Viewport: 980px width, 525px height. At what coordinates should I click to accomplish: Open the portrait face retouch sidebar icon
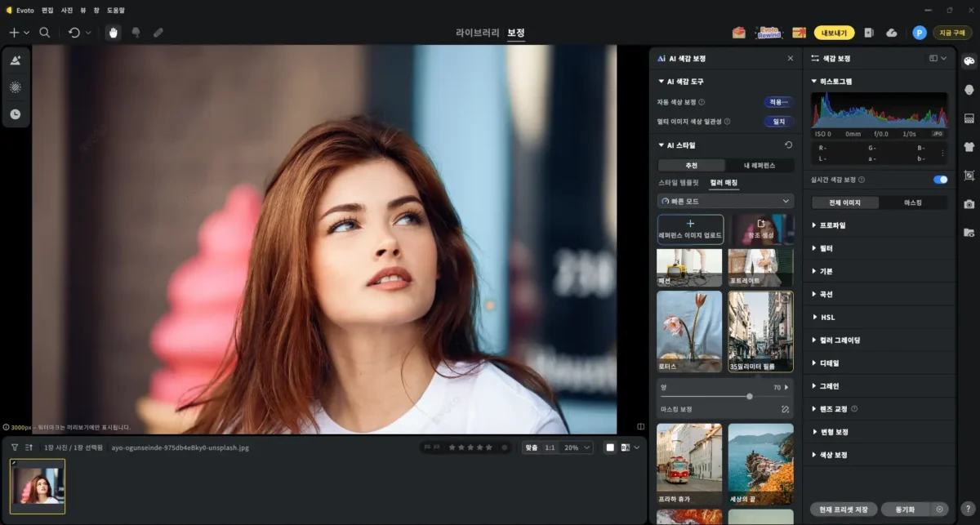969,90
